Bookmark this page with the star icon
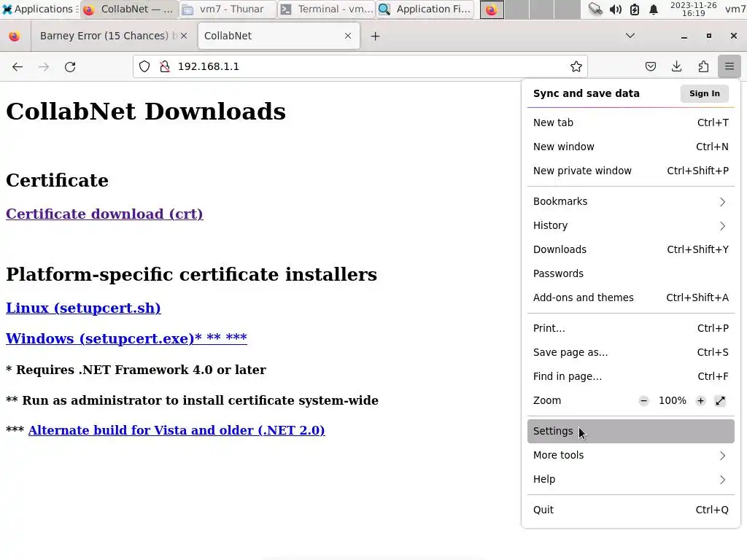Viewport: 747px width, 560px height. coord(576,66)
